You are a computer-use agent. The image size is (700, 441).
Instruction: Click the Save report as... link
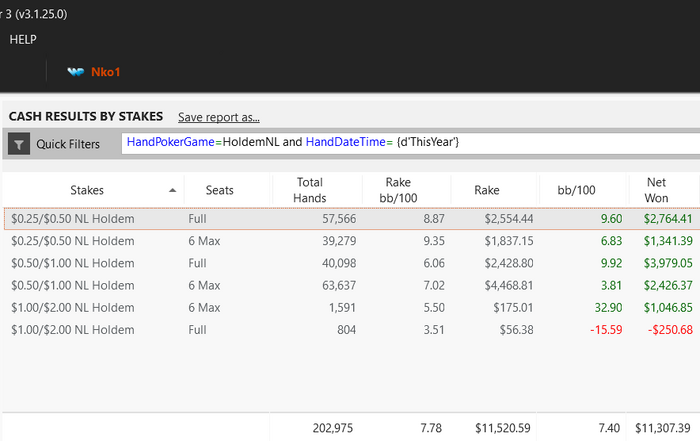click(x=219, y=117)
